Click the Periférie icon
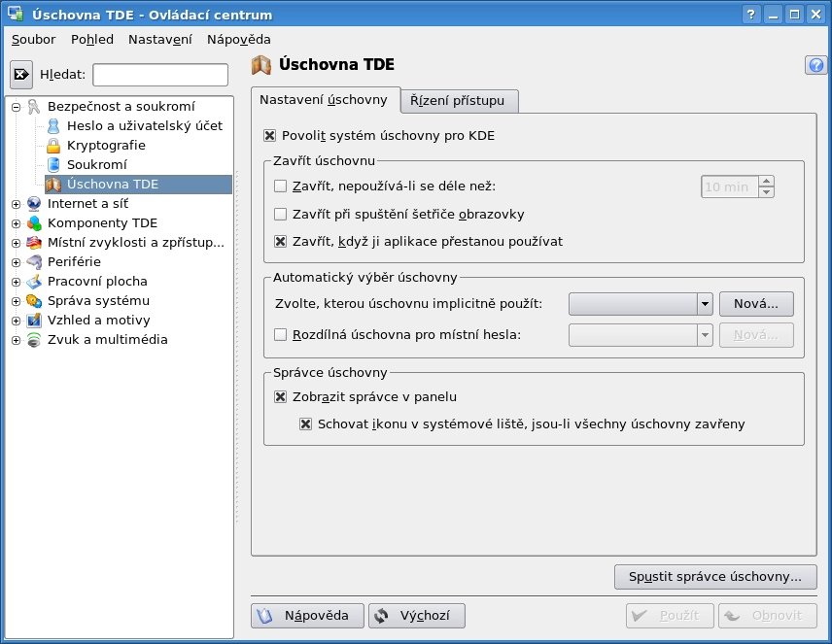Screen dimensions: 832x644 point(34,262)
